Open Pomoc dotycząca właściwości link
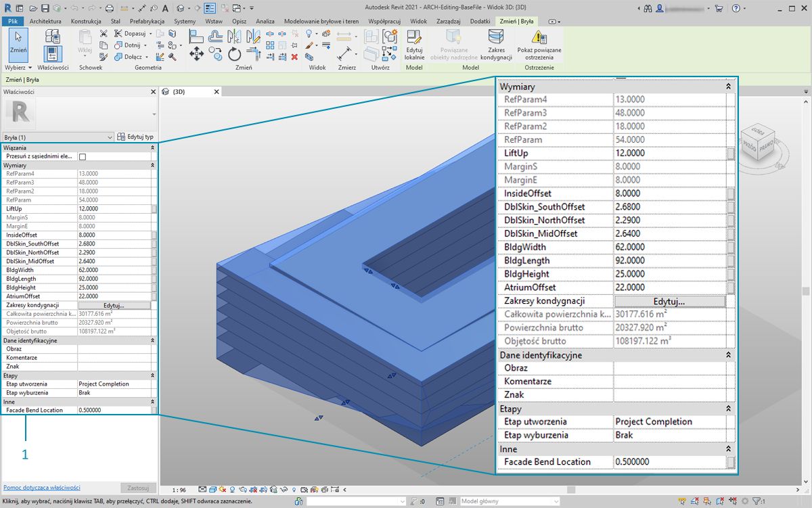This screenshot has width=812, height=508. [42, 487]
